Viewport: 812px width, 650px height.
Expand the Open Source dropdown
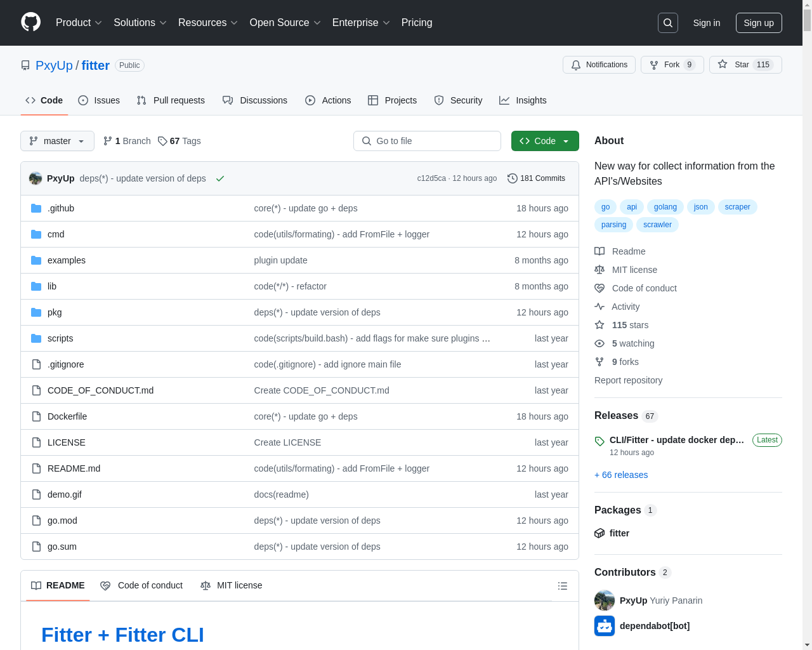(285, 23)
